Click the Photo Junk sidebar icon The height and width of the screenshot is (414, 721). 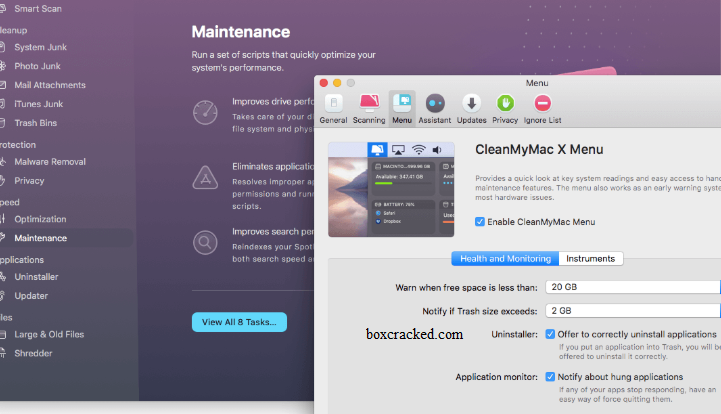click(x=2, y=66)
